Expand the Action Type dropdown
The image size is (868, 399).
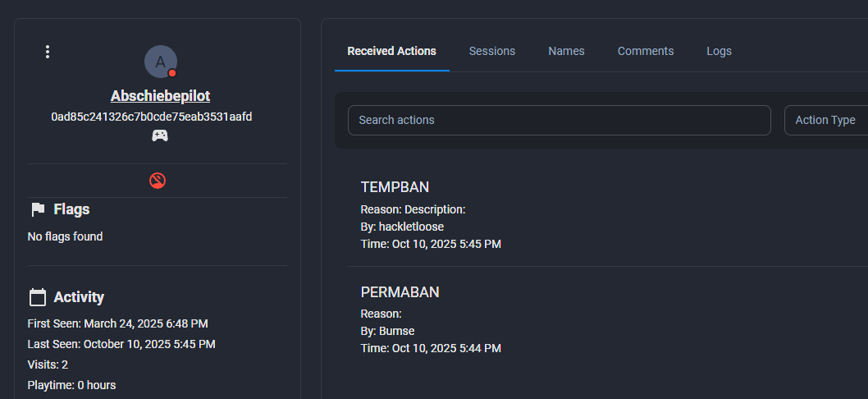[825, 120]
